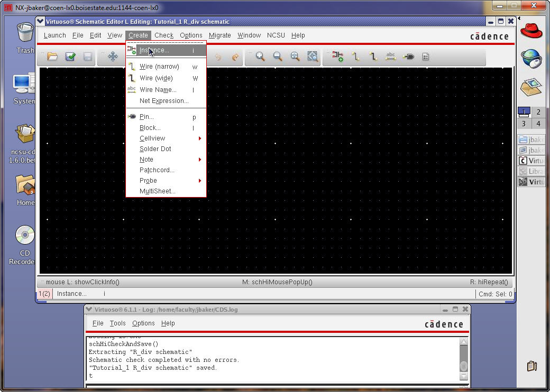Click the Redo arrow icon in toolbar
Viewport: 550px width, 392px height.
click(235, 57)
